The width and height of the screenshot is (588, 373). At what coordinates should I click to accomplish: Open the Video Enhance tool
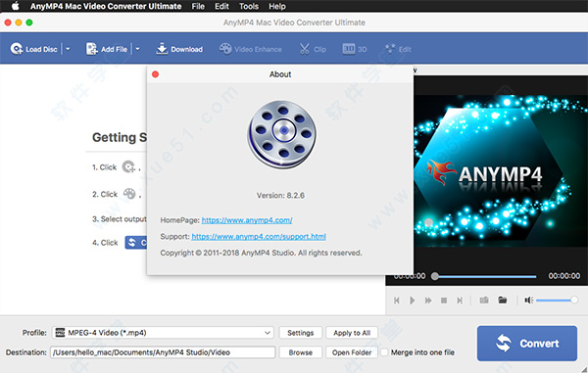tap(251, 49)
